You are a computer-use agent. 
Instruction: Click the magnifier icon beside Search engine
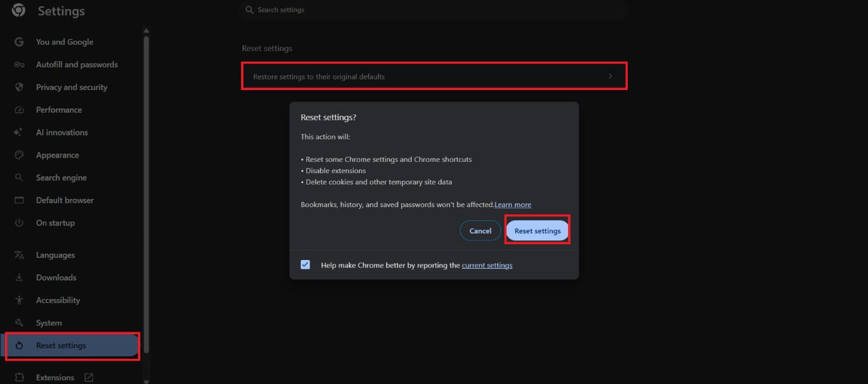pos(19,178)
